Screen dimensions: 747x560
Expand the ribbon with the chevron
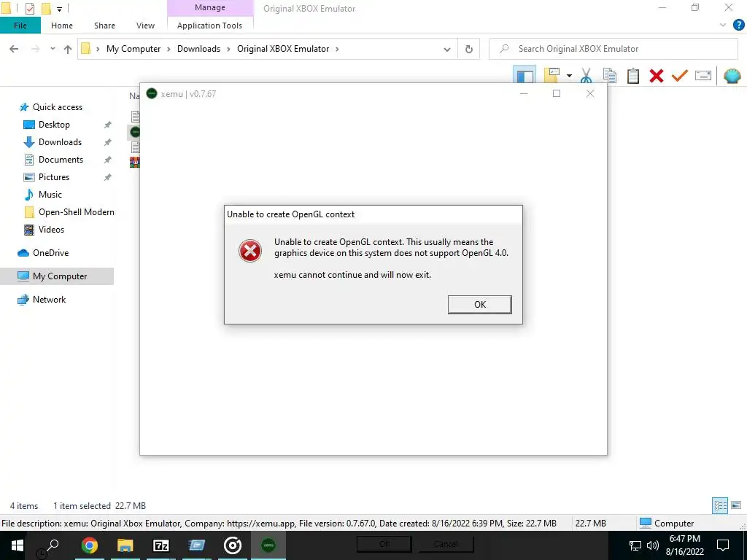(723, 26)
